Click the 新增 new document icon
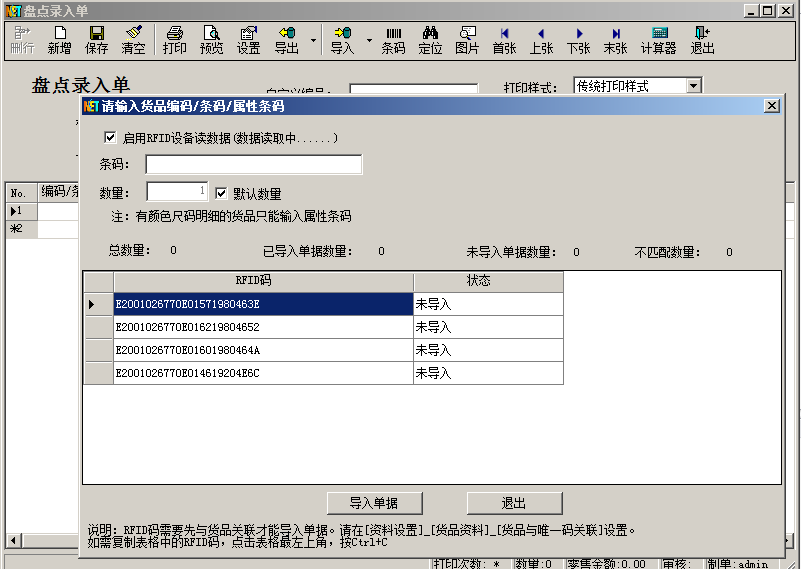 (59, 40)
